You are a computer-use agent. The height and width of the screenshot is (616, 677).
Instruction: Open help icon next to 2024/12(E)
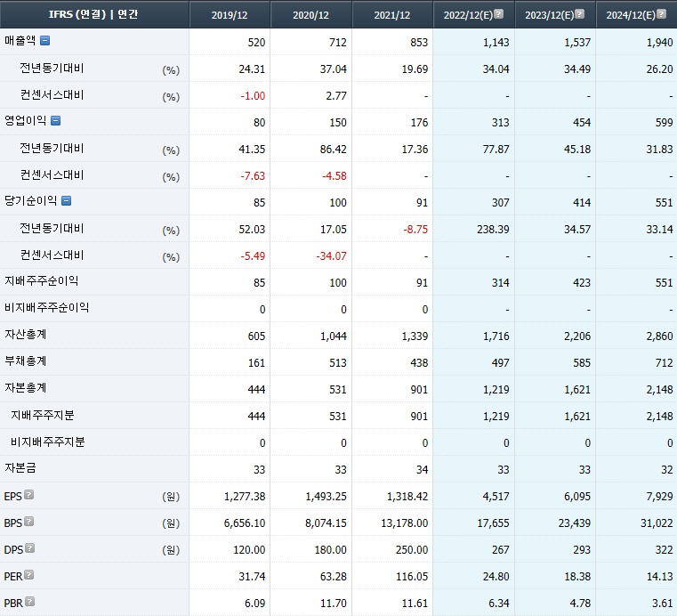(x=661, y=14)
